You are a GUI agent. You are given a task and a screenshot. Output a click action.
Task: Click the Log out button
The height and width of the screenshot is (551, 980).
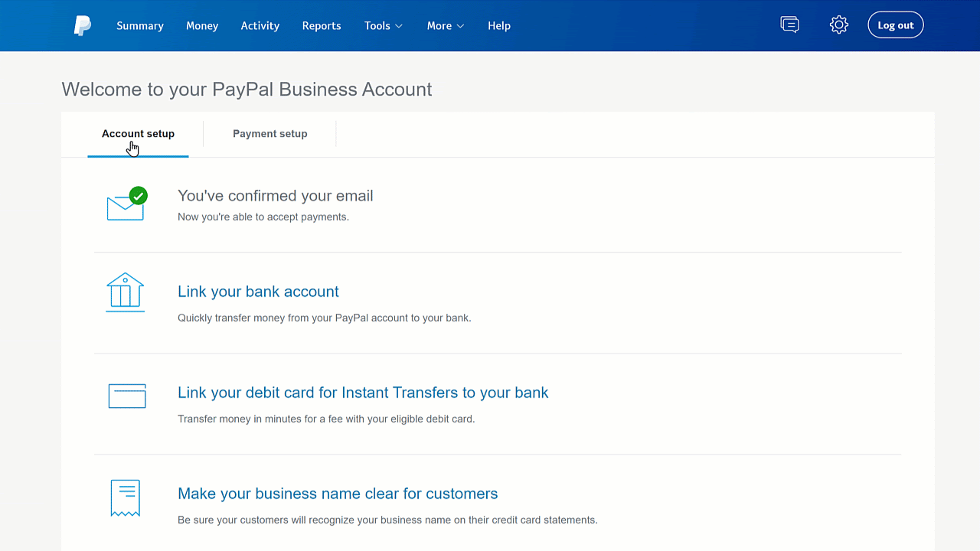click(x=896, y=25)
